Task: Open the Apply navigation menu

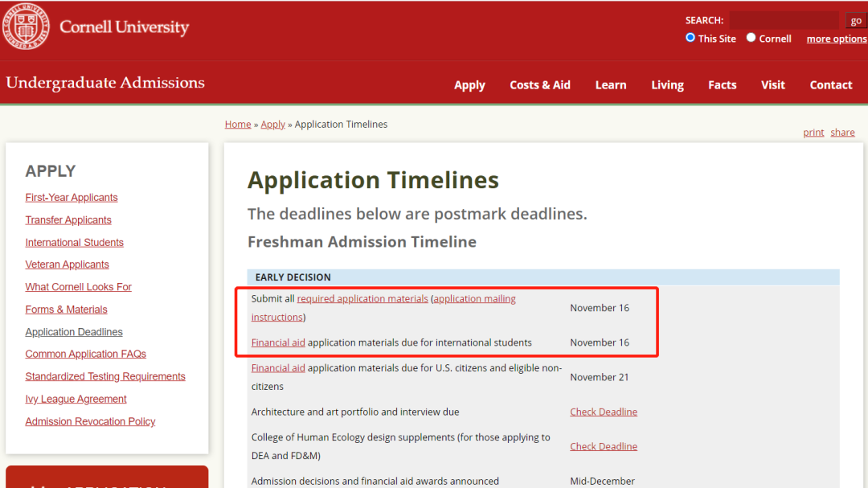Action: point(469,84)
